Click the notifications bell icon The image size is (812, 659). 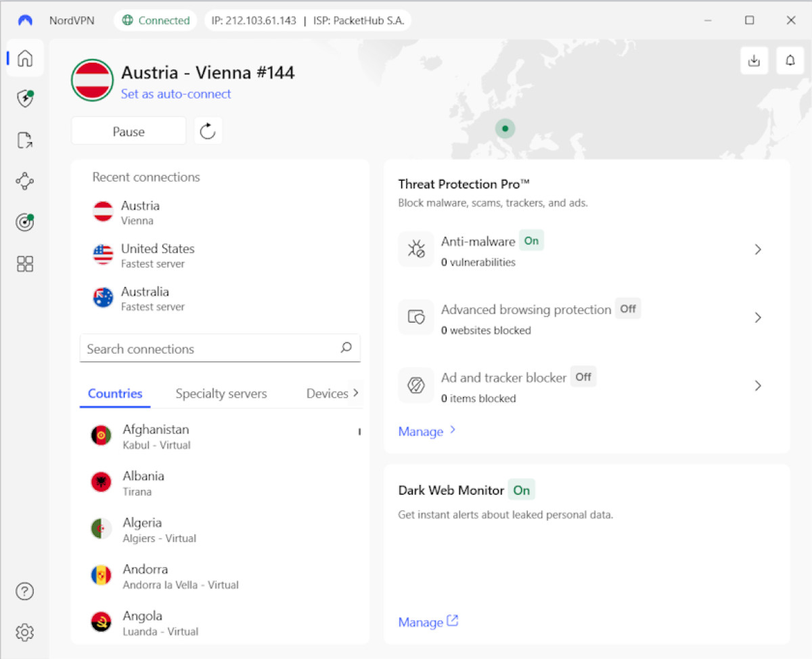coord(790,61)
